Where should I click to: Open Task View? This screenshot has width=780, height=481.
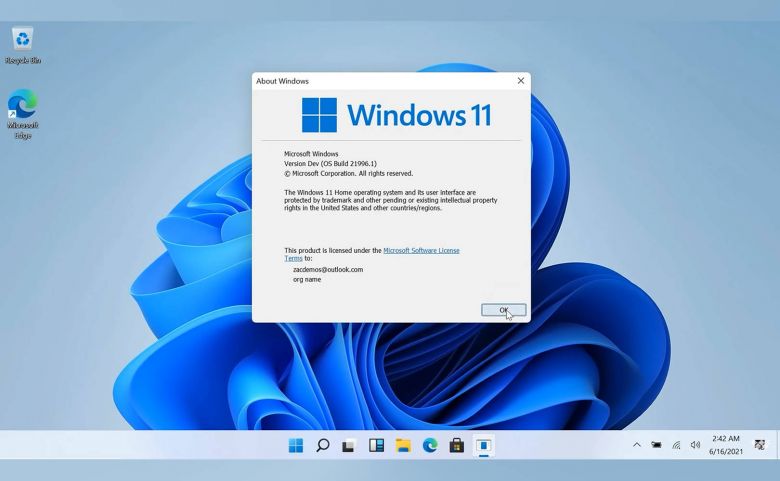[x=349, y=445]
